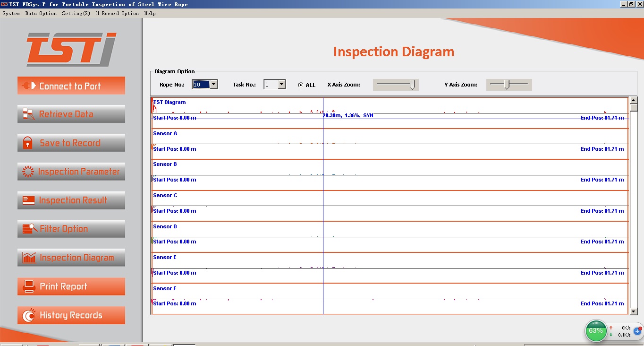This screenshot has height=346, width=644.
Task: Expand the Rope No. dropdown
Action: (213, 85)
